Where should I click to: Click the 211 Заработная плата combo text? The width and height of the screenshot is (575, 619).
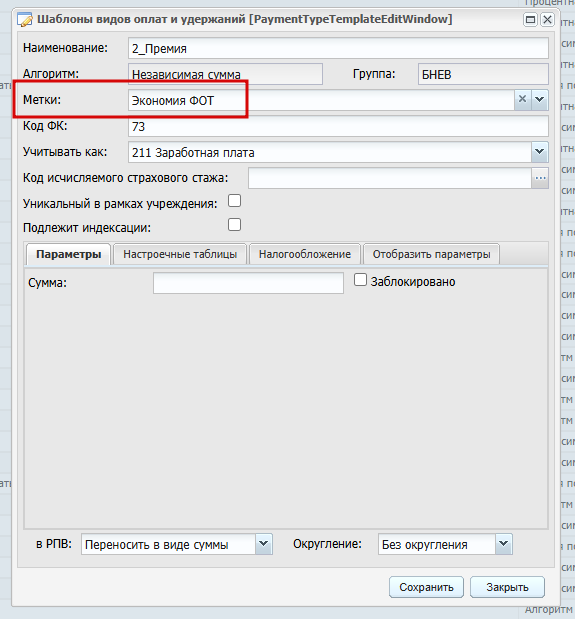click(x=193, y=153)
